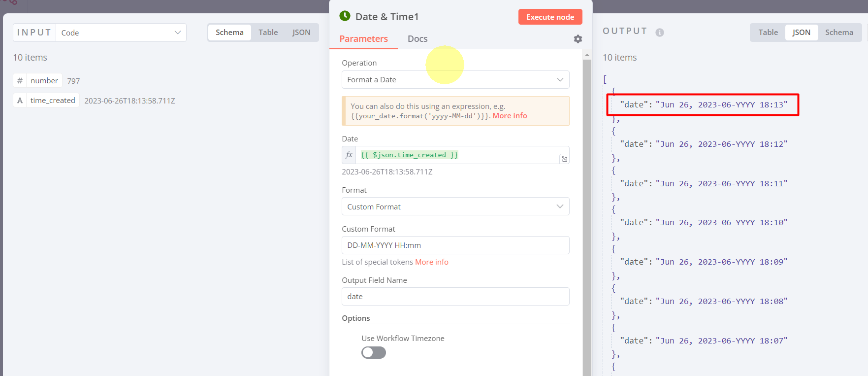Open More info link for special tokens
The image size is (868, 376).
431,262
